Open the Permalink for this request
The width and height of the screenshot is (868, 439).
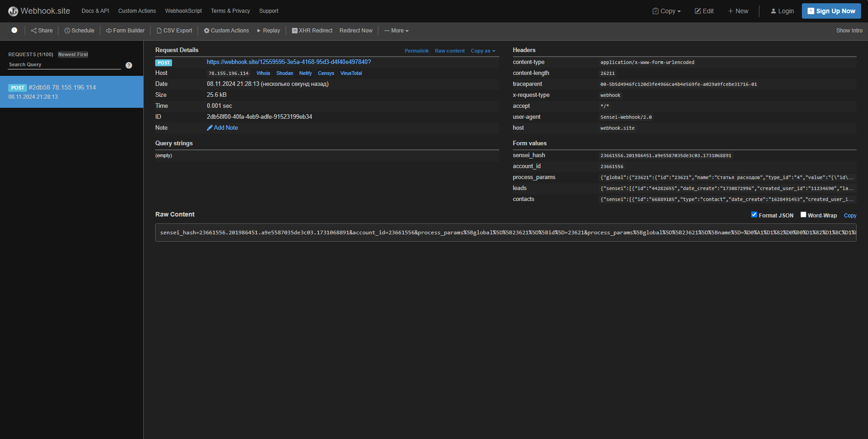point(417,51)
